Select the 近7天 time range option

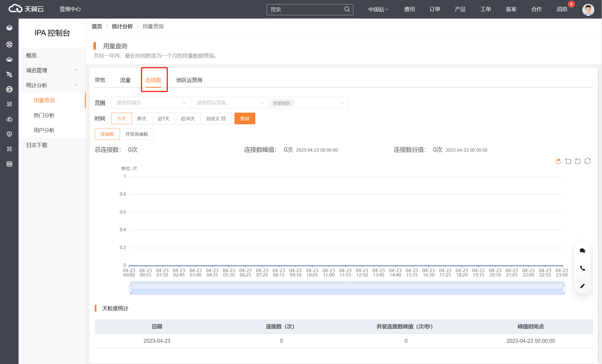click(x=164, y=119)
